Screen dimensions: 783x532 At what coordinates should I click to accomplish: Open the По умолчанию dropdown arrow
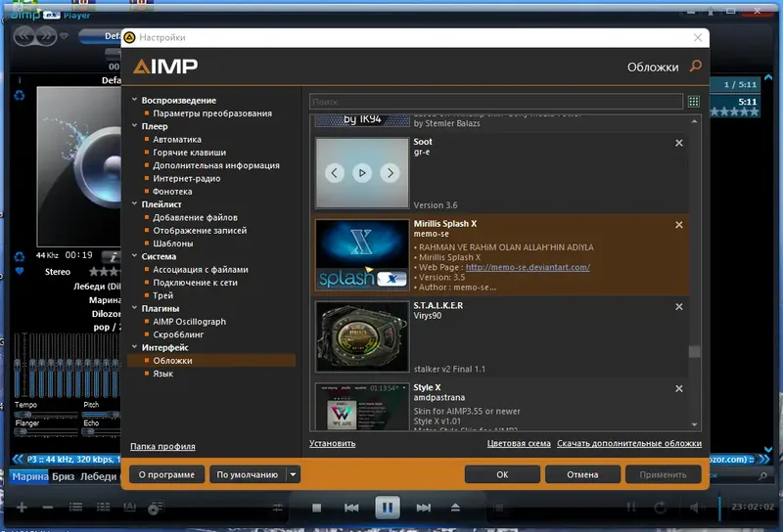pyautogui.click(x=293, y=474)
